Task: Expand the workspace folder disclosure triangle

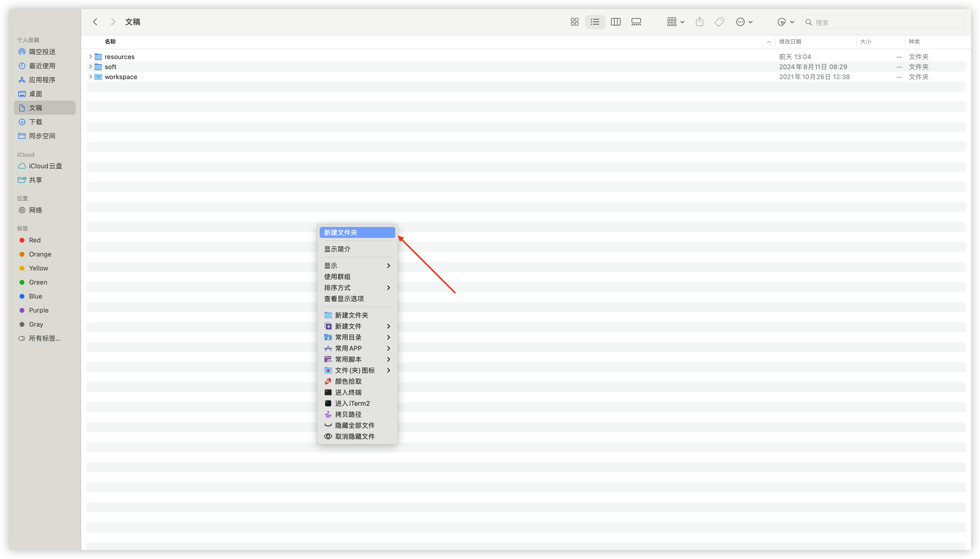Action: coord(90,76)
